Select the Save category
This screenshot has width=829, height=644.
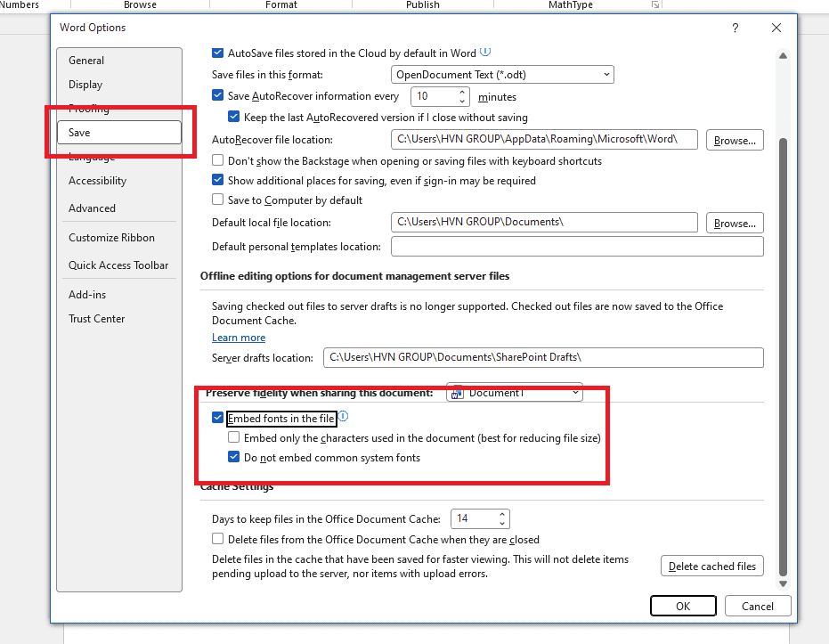119,132
